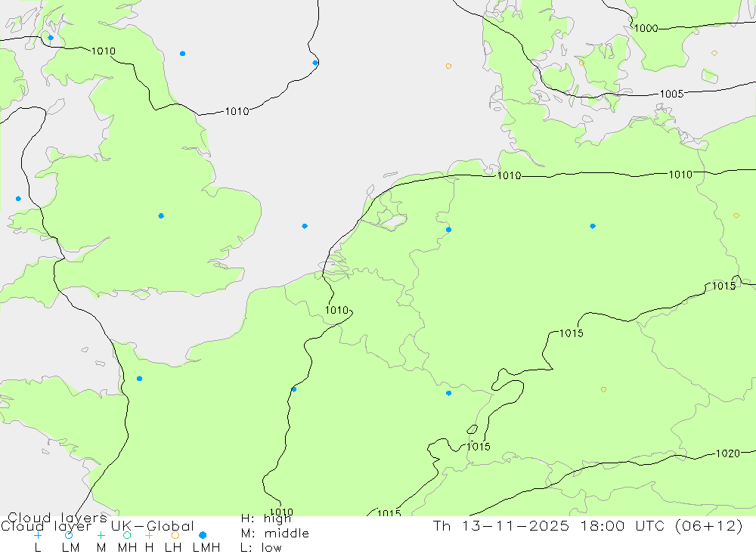The width and height of the screenshot is (756, 554).
Task: Click the '18:00 UTC' time text
Action: click(624, 525)
